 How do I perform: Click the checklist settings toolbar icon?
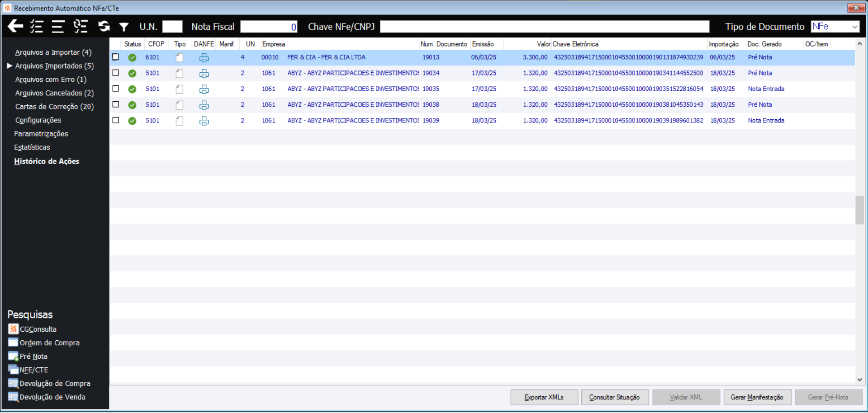(x=81, y=26)
